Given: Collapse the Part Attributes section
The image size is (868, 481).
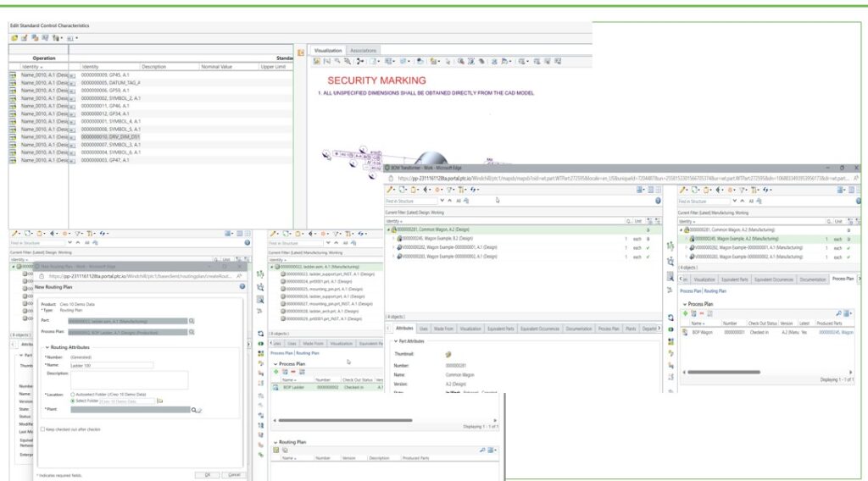Looking at the screenshot, I should pos(394,340).
